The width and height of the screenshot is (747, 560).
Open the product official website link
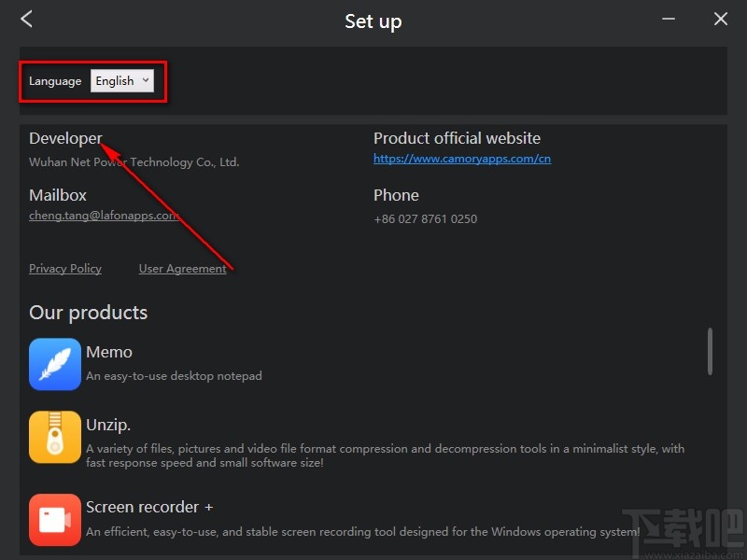pyautogui.click(x=462, y=159)
